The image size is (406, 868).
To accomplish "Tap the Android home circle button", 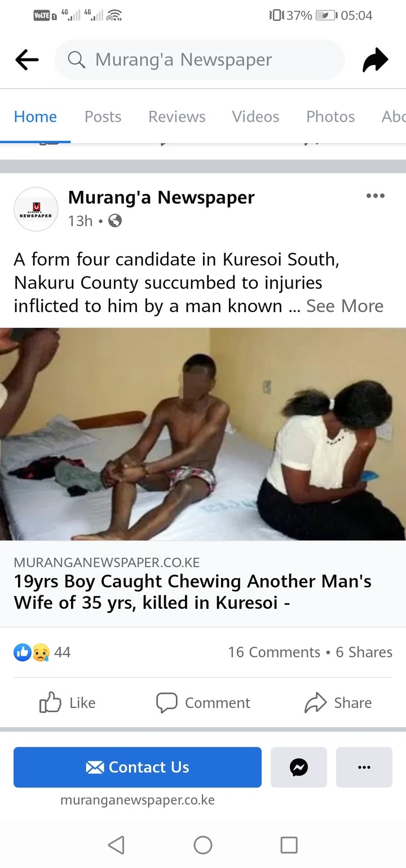I will pyautogui.click(x=203, y=844).
